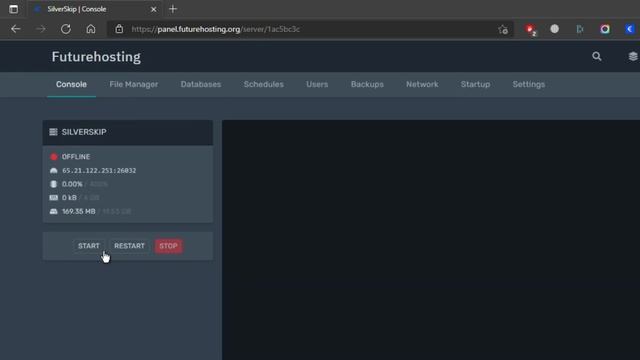Click the red OFFLINE status indicator

click(x=53, y=157)
